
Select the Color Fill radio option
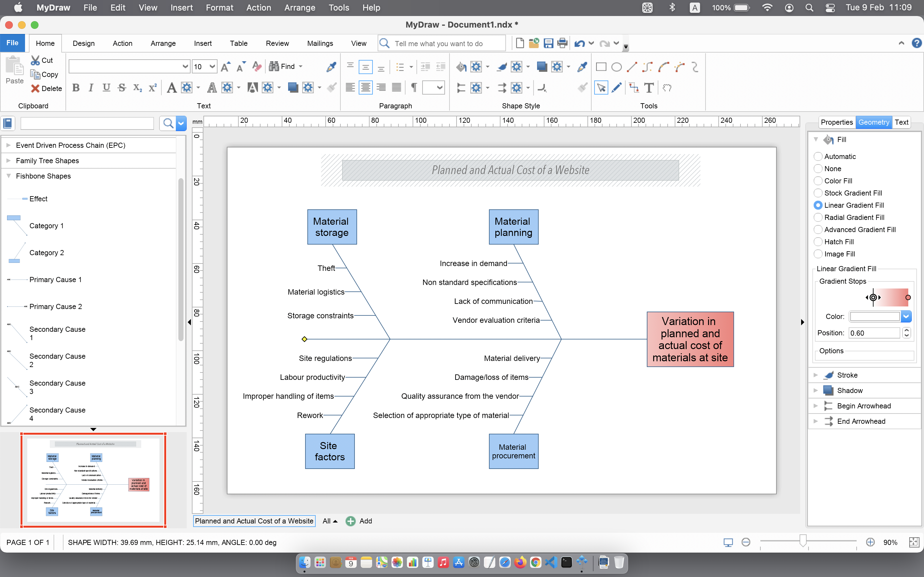coord(818,181)
